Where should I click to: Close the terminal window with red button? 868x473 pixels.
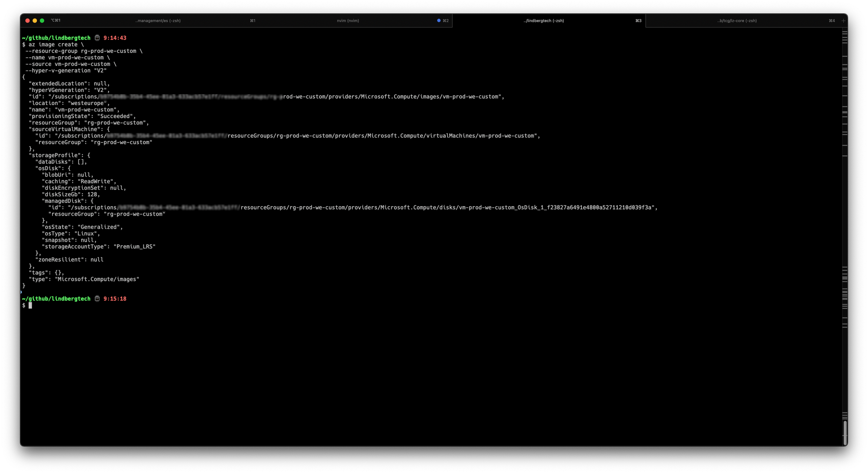click(x=28, y=20)
